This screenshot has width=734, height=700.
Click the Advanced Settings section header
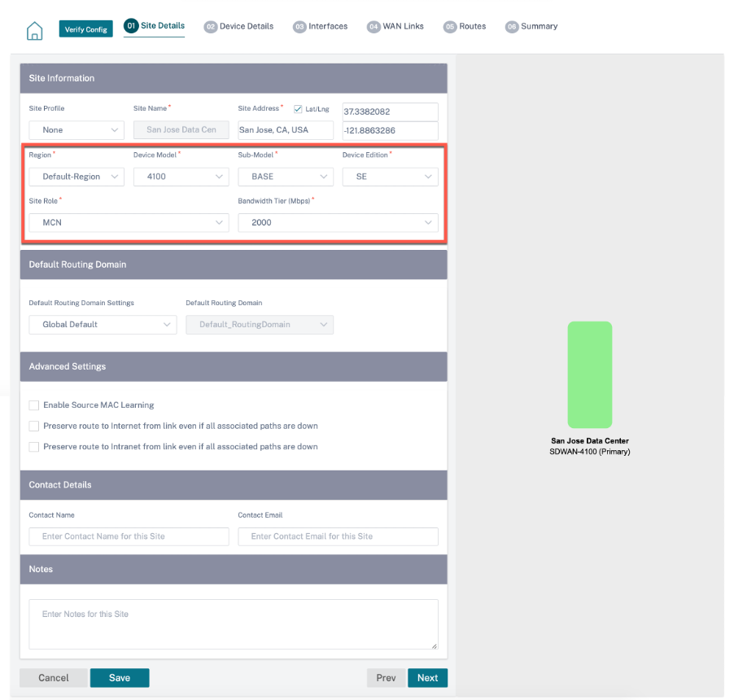(x=234, y=366)
